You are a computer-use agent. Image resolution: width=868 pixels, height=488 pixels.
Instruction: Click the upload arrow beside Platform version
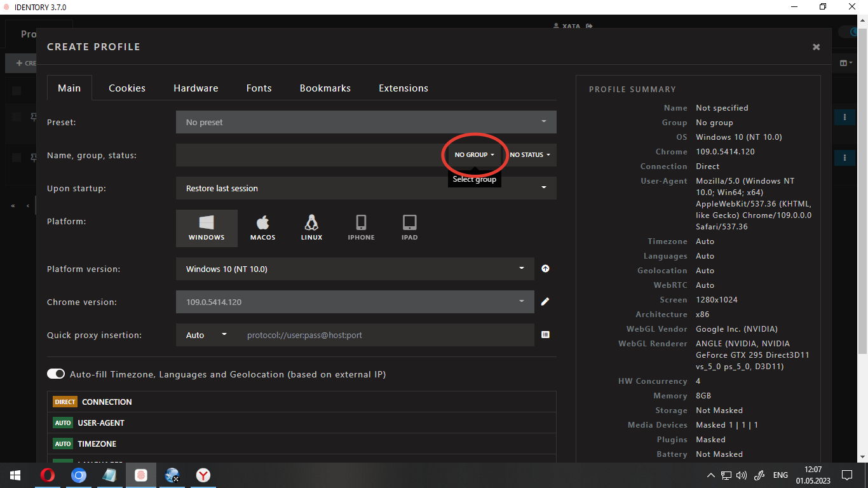[x=545, y=269]
